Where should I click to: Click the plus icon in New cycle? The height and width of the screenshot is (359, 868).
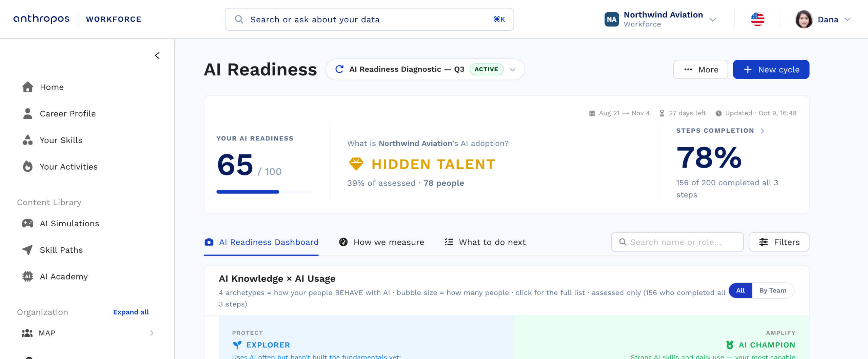pos(748,70)
